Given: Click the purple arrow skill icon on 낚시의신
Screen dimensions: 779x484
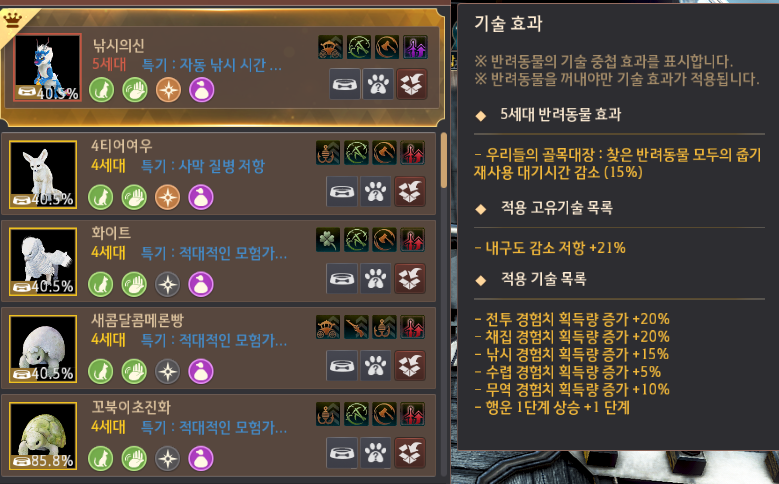Looking at the screenshot, I should click(415, 47).
